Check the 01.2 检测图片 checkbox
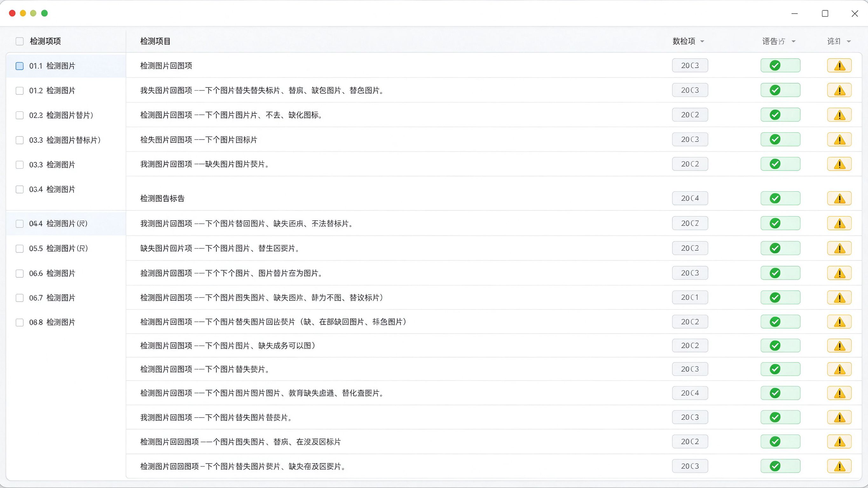 [19, 91]
